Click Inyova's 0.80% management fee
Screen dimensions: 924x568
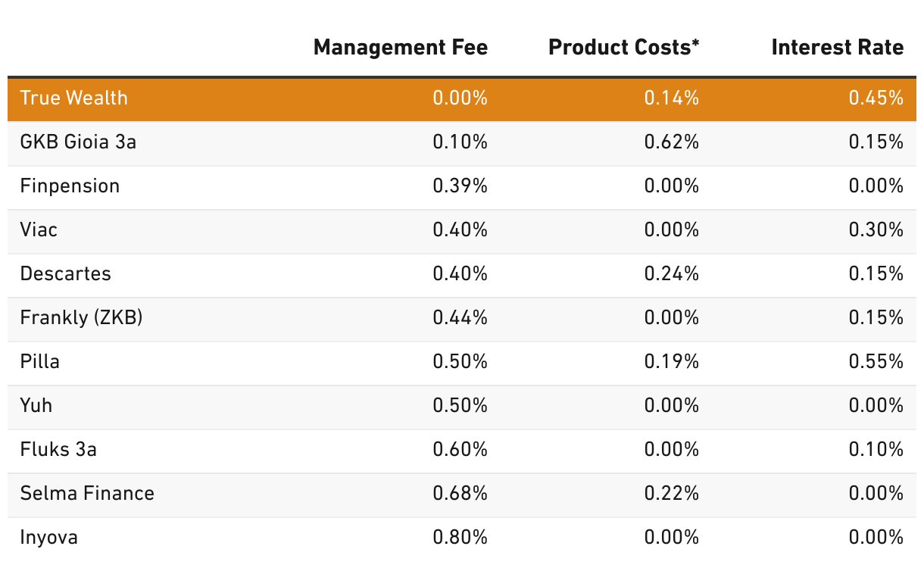(x=460, y=538)
